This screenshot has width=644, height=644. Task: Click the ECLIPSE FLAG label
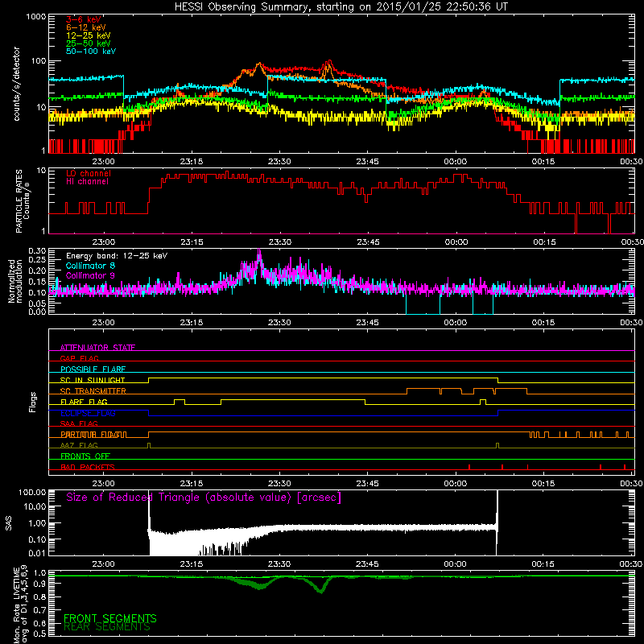[x=88, y=413]
